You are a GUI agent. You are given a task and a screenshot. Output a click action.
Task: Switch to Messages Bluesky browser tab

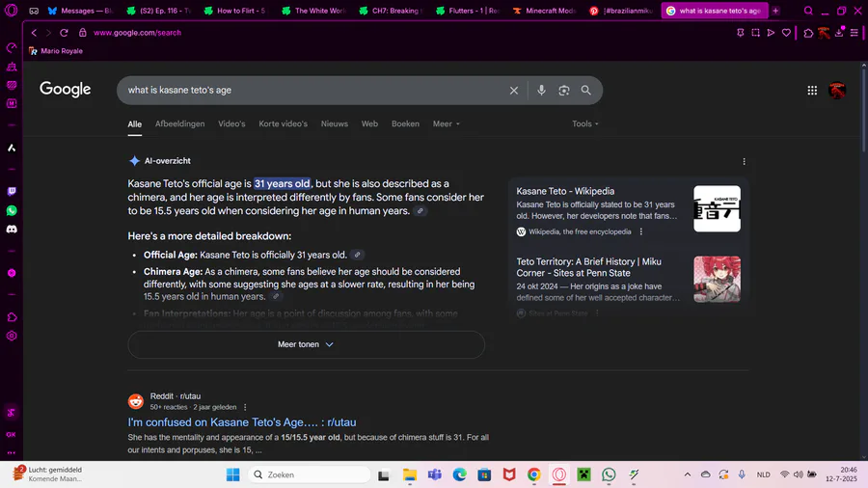(81, 11)
